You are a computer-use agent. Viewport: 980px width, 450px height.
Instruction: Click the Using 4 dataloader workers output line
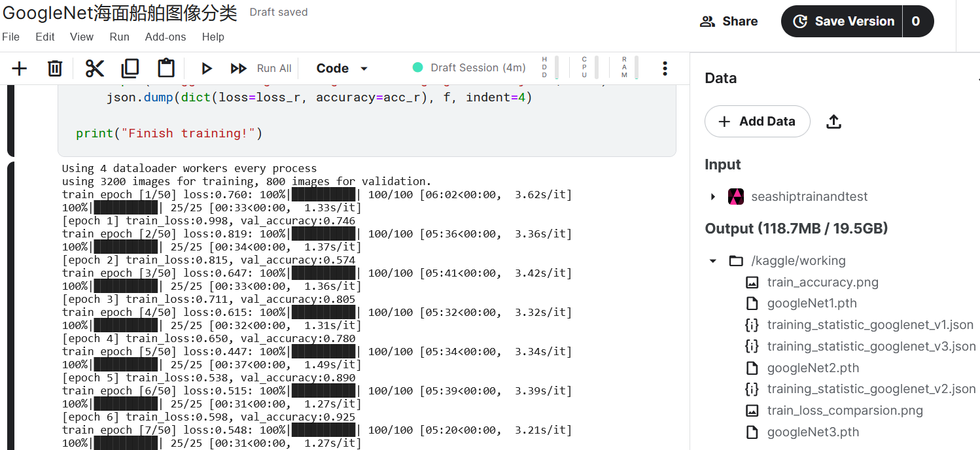click(190, 168)
